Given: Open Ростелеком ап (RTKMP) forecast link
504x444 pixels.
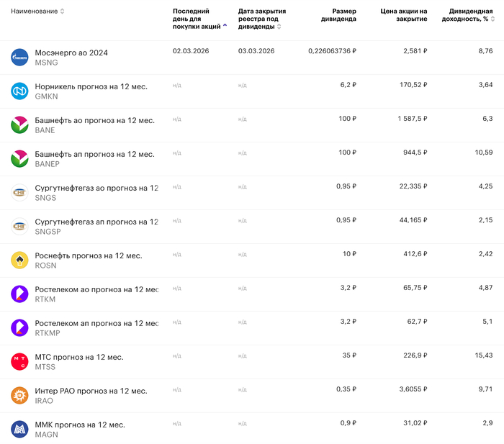Looking at the screenshot, I should pyautogui.click(x=96, y=323).
